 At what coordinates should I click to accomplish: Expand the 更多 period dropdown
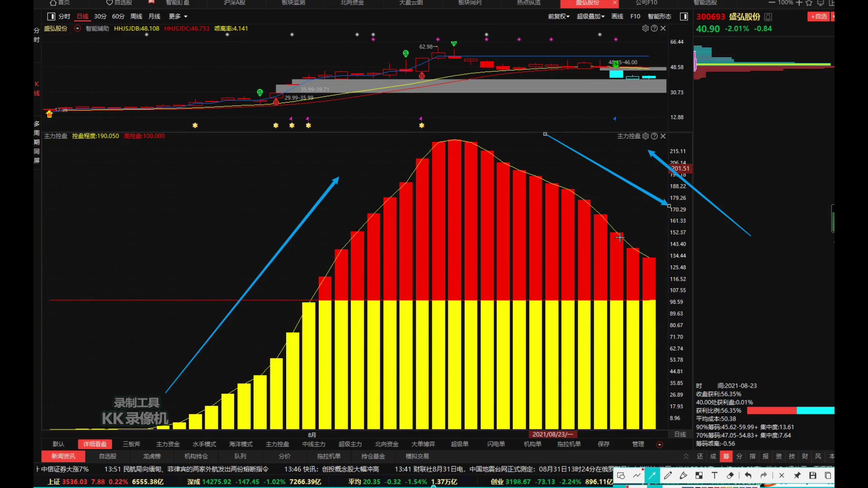(178, 16)
